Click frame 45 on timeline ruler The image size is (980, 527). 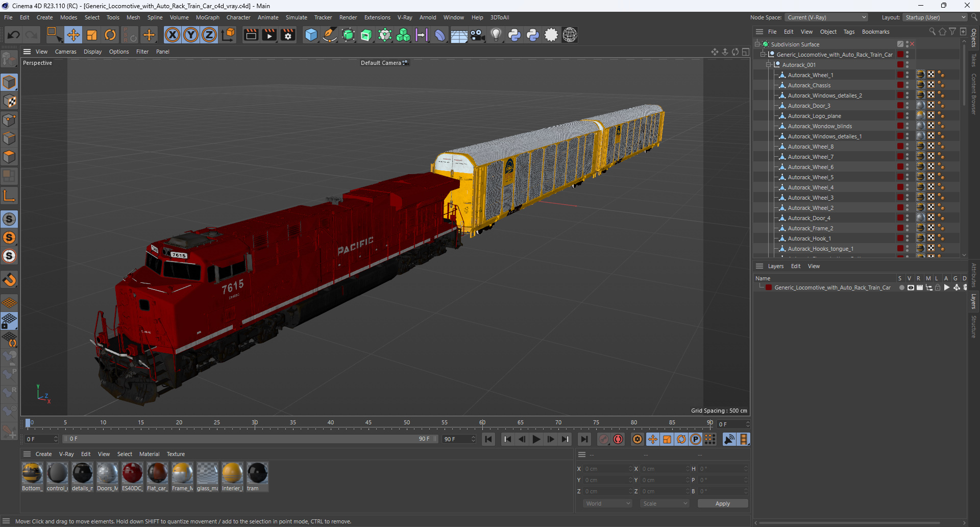tap(369, 423)
